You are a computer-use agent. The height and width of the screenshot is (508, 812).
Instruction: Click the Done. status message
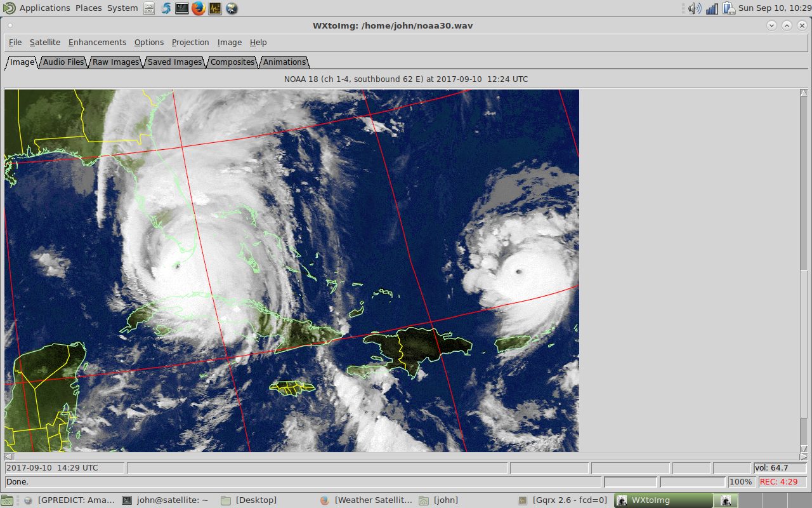click(304, 482)
